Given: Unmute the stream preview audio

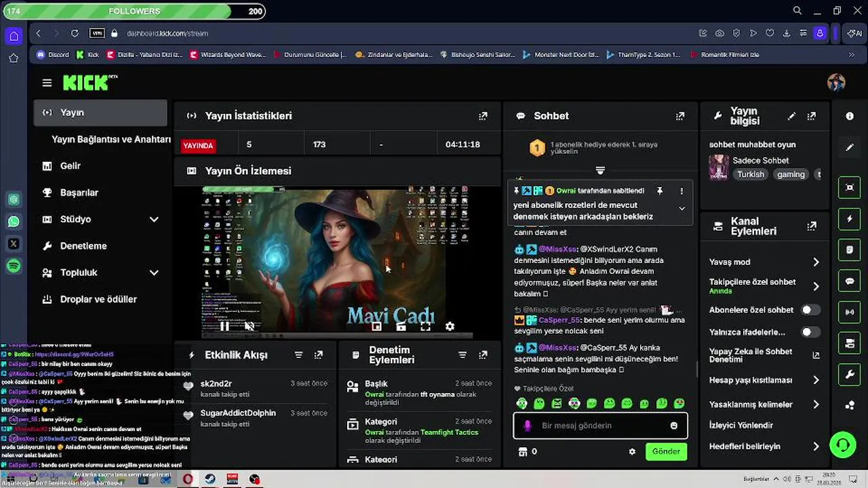Looking at the screenshot, I should click(249, 326).
